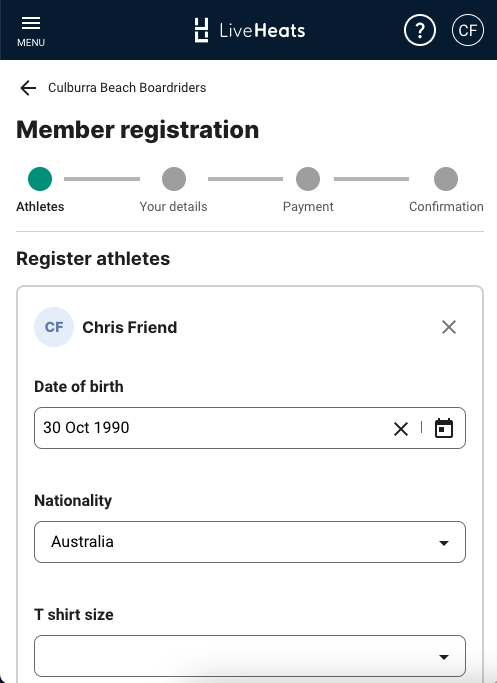Remove Chris Friend athlete with X icon
The width and height of the screenshot is (497, 683).
click(449, 327)
